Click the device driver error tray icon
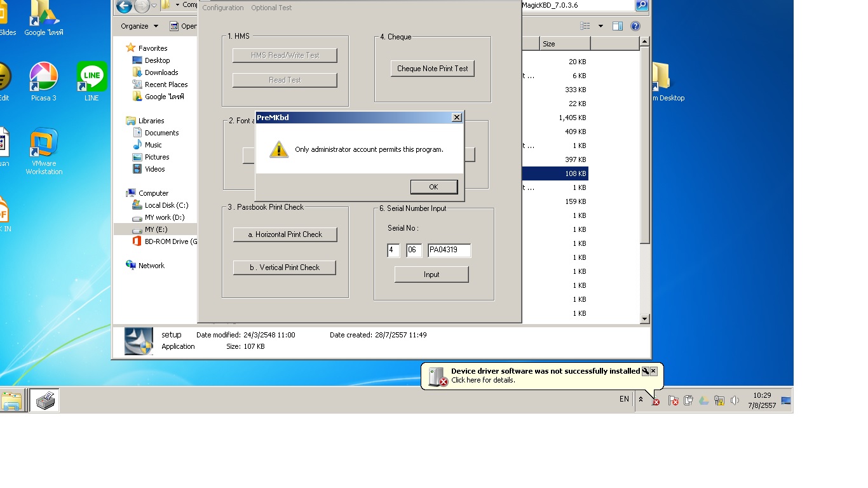 click(655, 400)
